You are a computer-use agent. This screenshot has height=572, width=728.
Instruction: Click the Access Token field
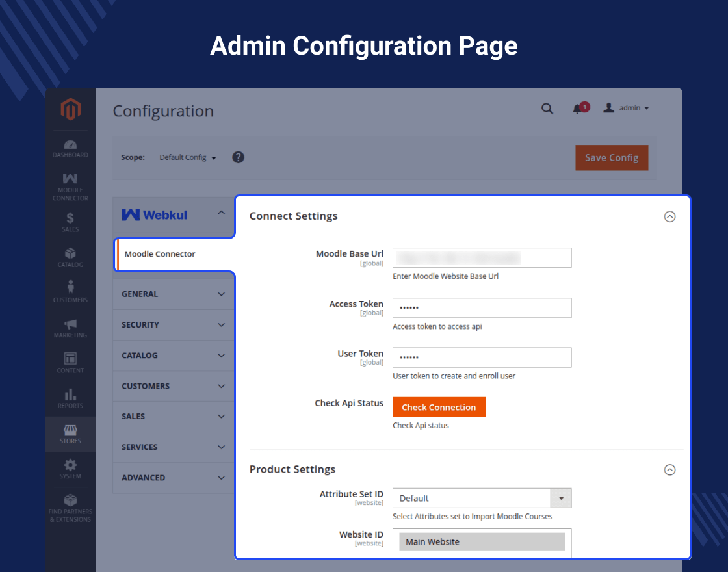pos(482,308)
